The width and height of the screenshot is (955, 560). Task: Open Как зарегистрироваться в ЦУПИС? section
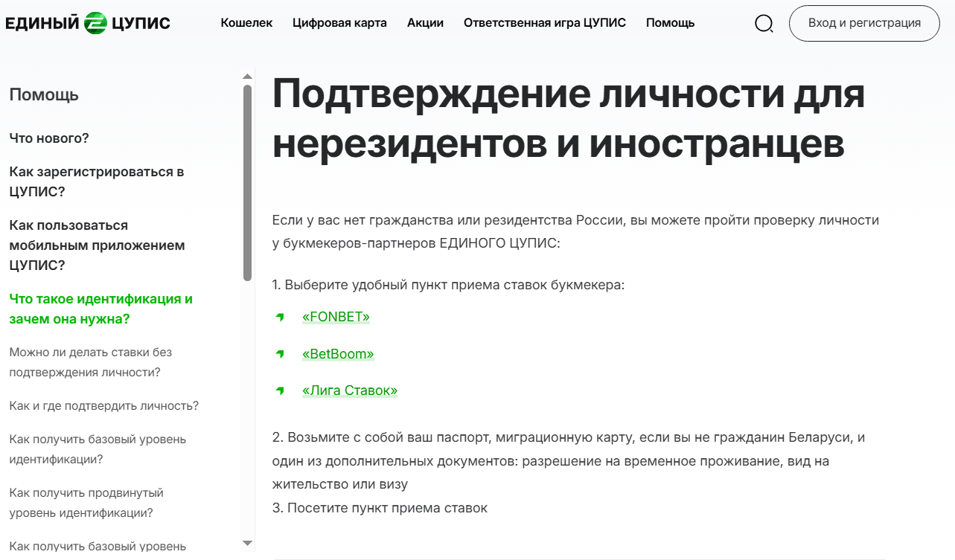pyautogui.click(x=97, y=181)
